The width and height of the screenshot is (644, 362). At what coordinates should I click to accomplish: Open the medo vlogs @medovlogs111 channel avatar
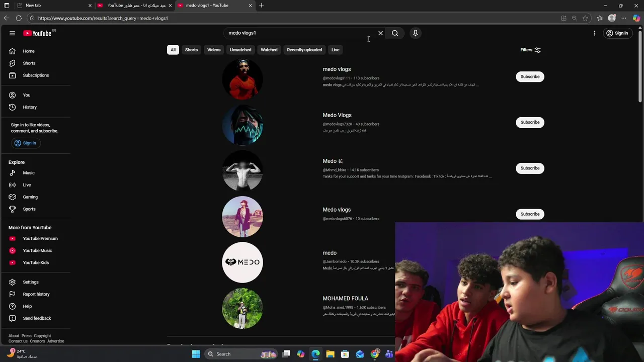click(243, 79)
